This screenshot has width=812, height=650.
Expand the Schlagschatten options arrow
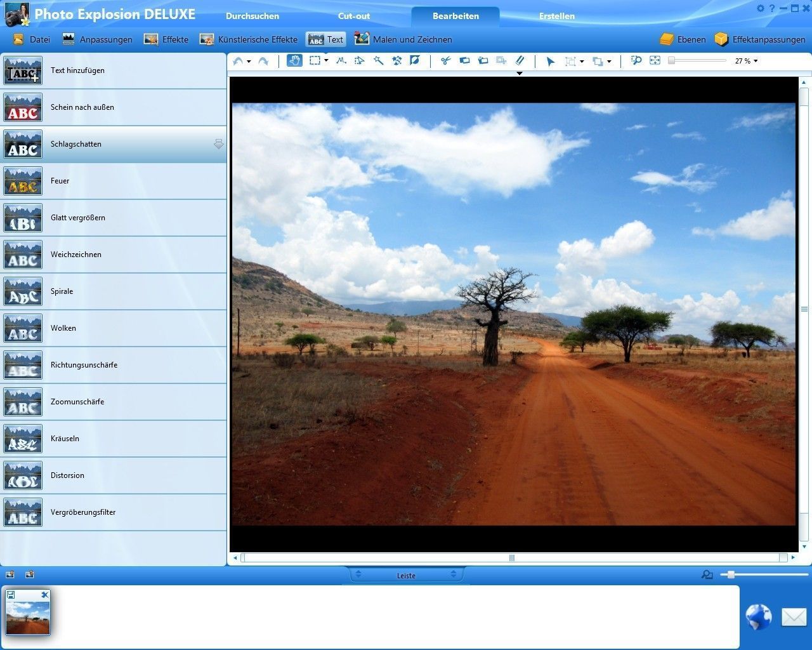pos(219,144)
